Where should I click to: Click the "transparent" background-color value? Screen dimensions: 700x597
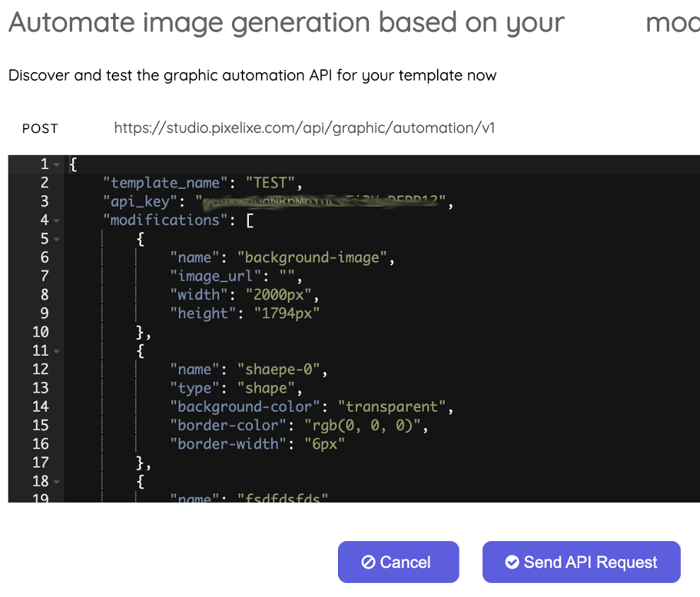[392, 407]
